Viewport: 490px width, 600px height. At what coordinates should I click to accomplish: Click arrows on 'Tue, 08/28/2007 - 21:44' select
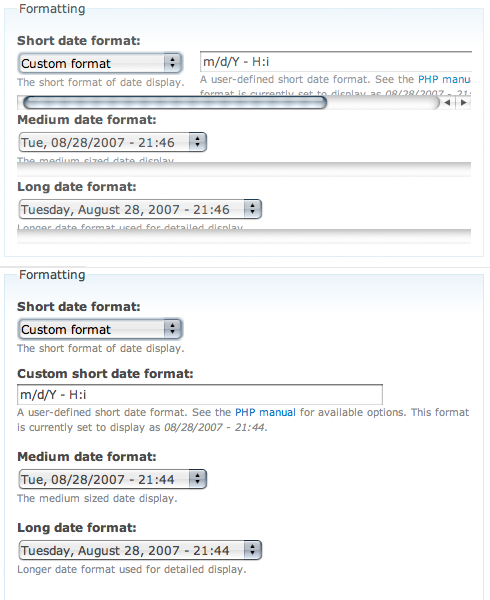click(x=197, y=479)
